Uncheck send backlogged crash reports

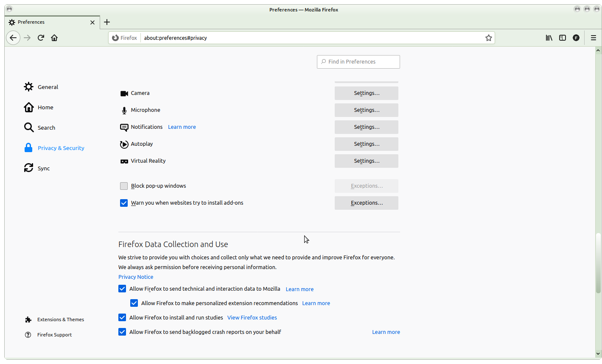[122, 332]
